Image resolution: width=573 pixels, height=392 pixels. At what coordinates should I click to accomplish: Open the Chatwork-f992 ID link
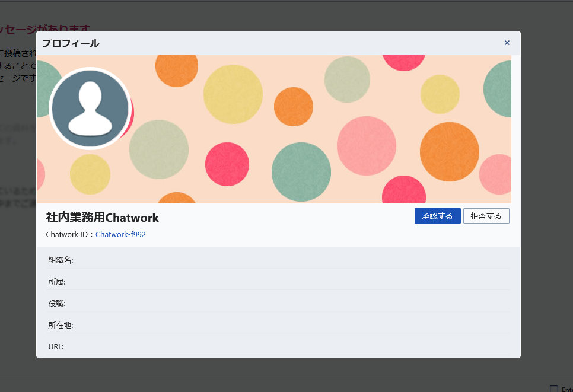tap(120, 234)
